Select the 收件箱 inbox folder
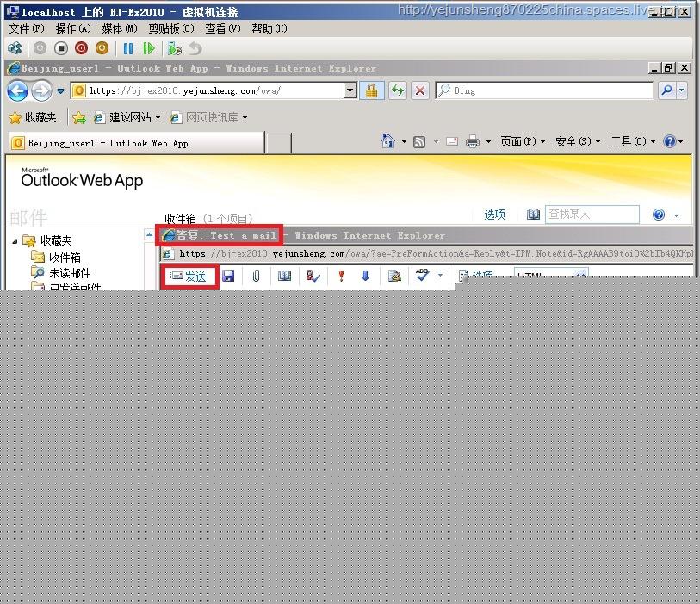 click(x=65, y=258)
